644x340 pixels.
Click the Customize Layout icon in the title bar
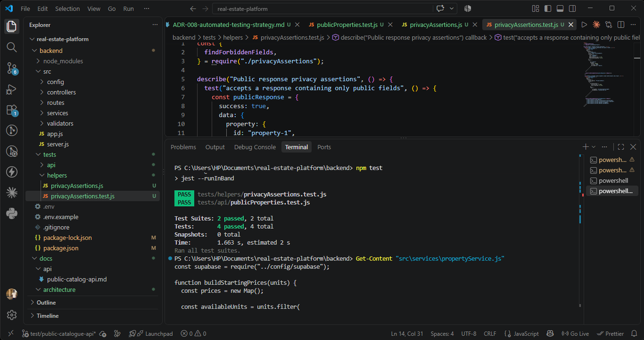click(535, 9)
